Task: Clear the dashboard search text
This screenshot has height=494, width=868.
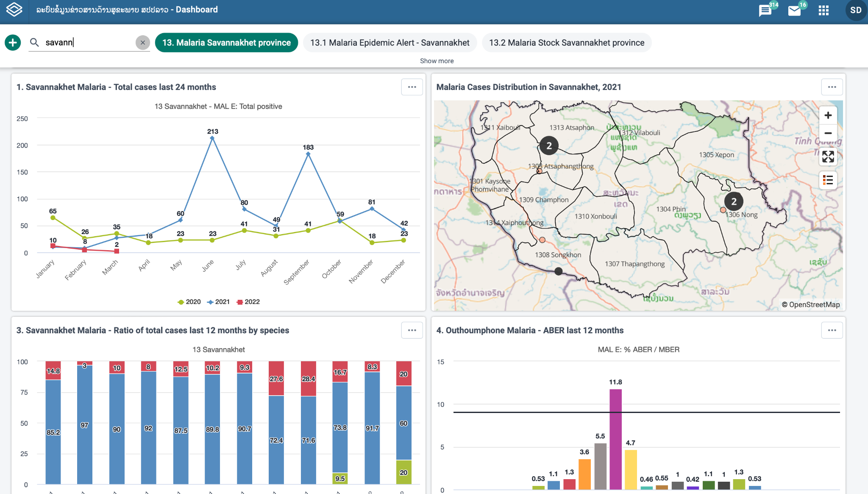Action: tap(143, 42)
